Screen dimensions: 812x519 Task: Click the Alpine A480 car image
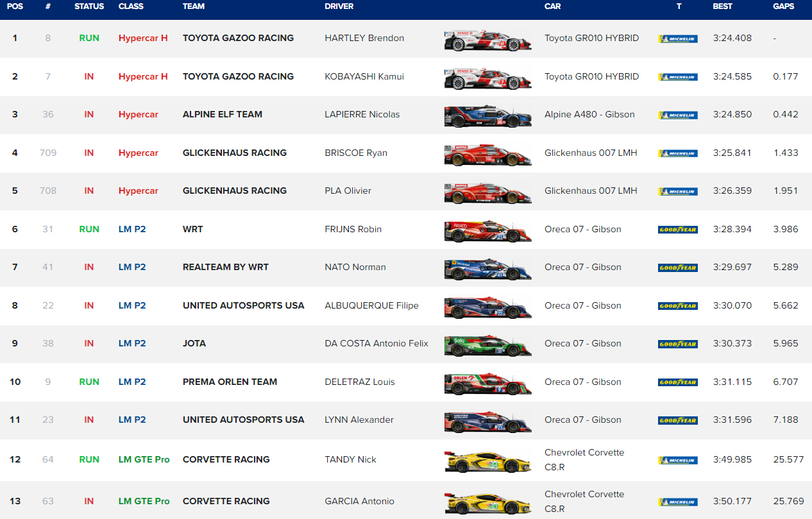487,115
